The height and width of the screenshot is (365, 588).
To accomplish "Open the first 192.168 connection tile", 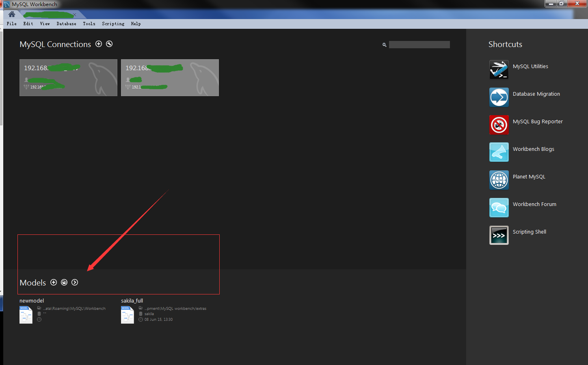I will point(68,77).
